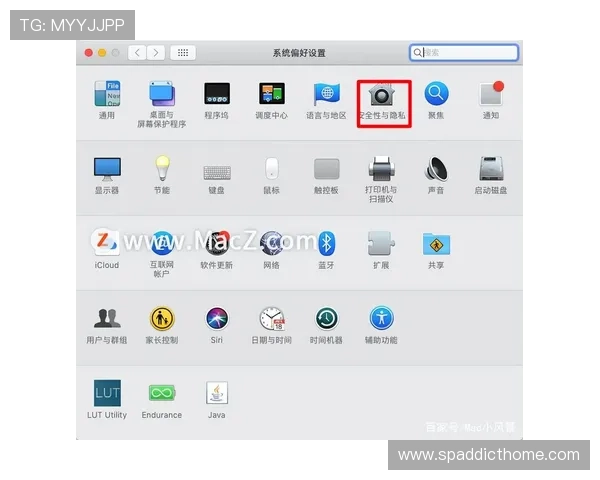The image size is (600, 480).
Task: Open 时间机器 Time Machine preferences
Action: coord(326,319)
